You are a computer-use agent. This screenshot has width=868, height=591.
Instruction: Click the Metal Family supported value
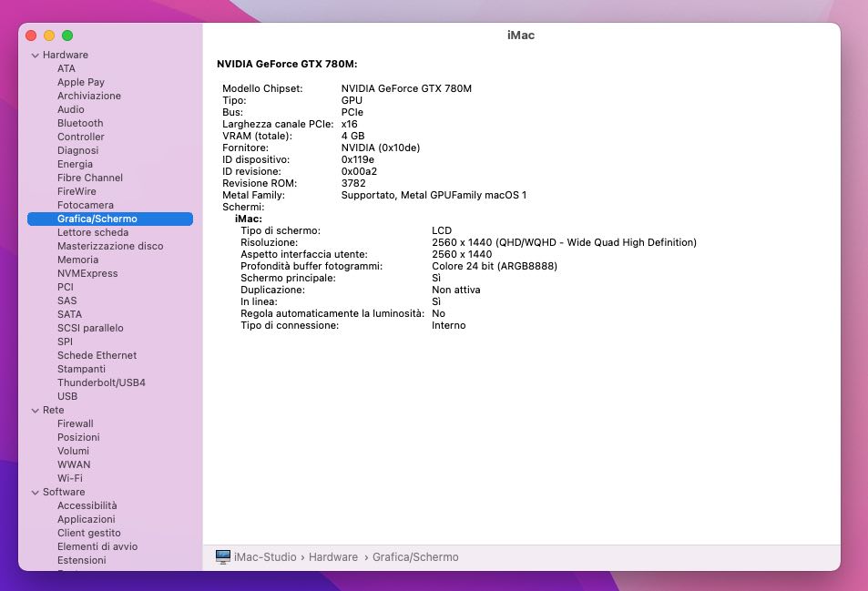tap(434, 196)
